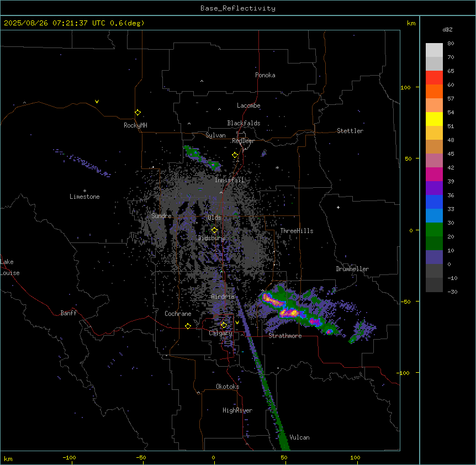Pick the light blue swatch in dBZ legend
Image resolution: width=476 pixels, height=465 pixels.
pos(434,216)
